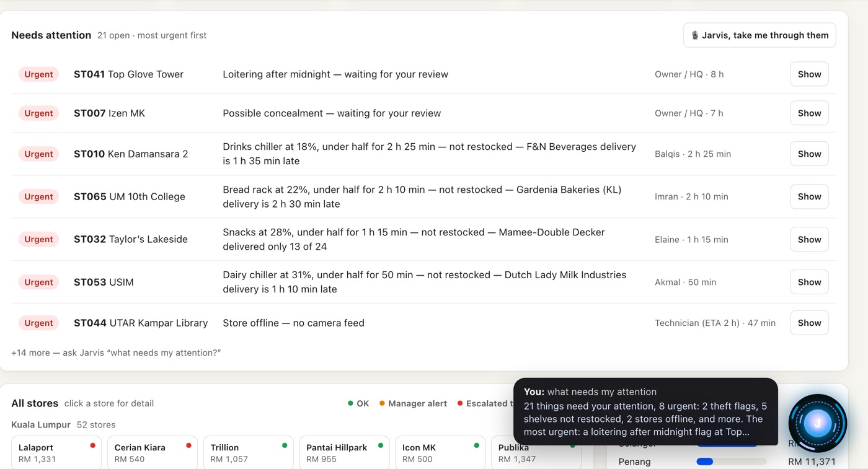Click the Urgent badge for ST065
Image resolution: width=868 pixels, height=469 pixels.
(38, 197)
